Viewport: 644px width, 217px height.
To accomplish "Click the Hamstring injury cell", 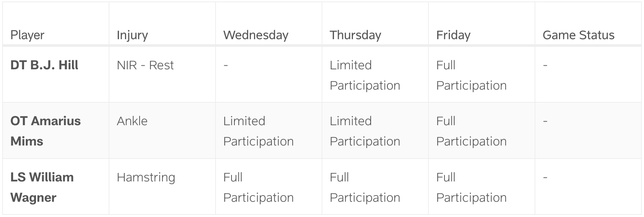I will (146, 177).
